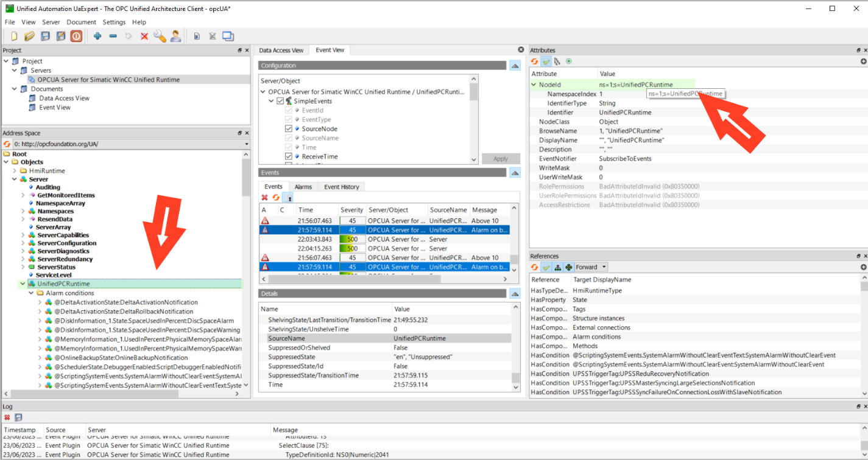Click the Apply button in Configuration
The width and height of the screenshot is (868, 460).
pos(501,159)
